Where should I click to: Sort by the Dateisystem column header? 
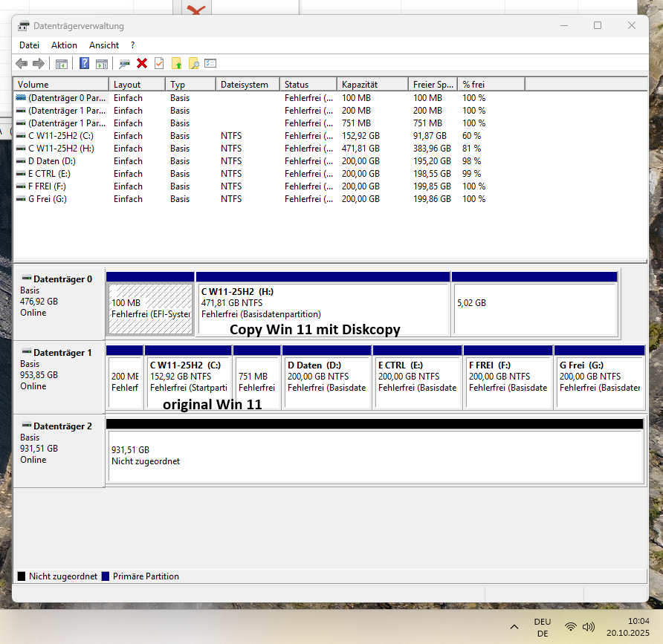[248, 85]
